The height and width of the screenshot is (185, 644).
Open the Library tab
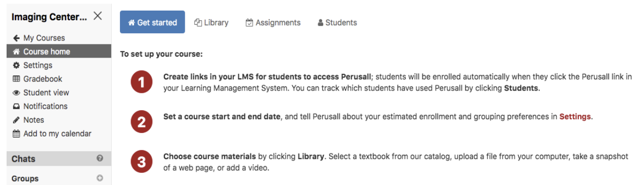pos(211,22)
